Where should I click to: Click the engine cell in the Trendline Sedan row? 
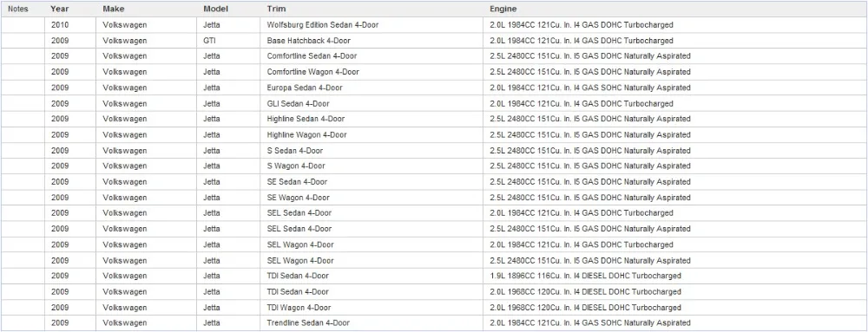click(590, 322)
